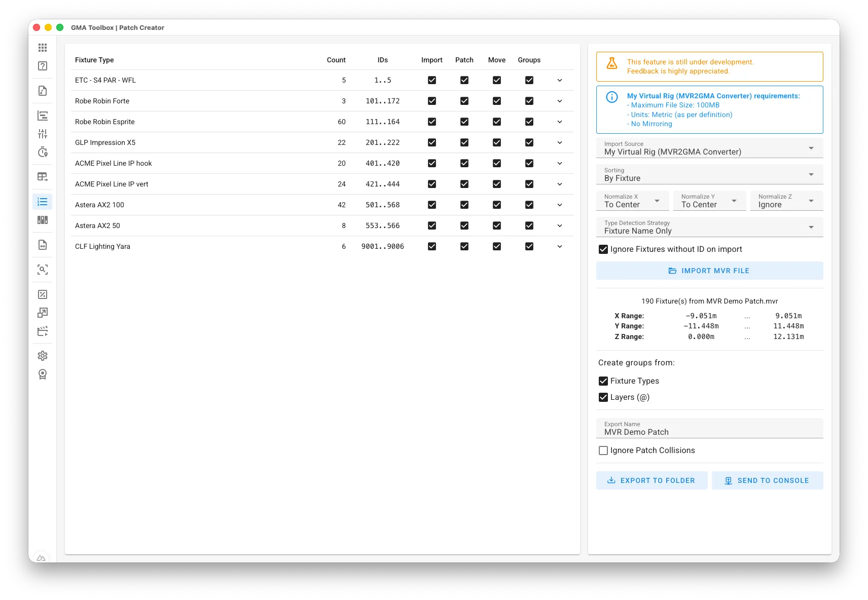Open the settings gear in the sidebar
868x600 pixels.
pos(43,355)
